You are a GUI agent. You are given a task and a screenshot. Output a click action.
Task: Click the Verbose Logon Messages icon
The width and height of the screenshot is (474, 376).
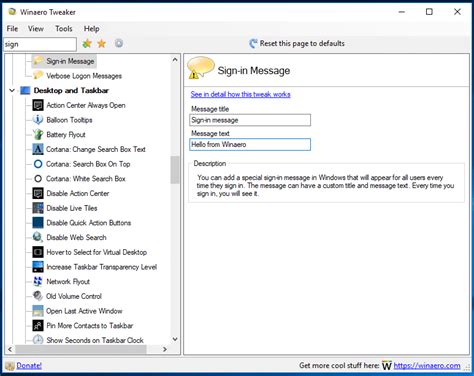(38, 76)
